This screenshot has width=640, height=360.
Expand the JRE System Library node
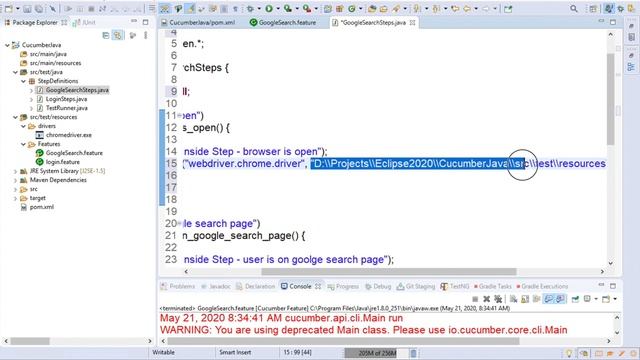click(x=16, y=171)
